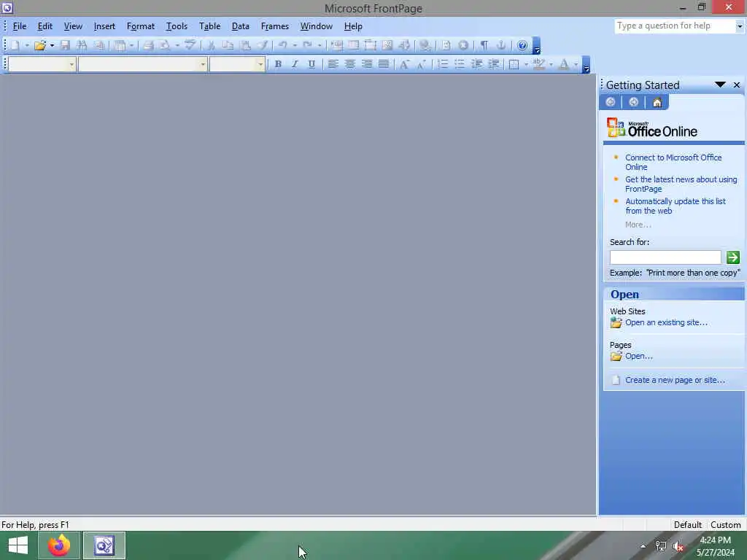Toggle Center alignment

[x=350, y=64]
